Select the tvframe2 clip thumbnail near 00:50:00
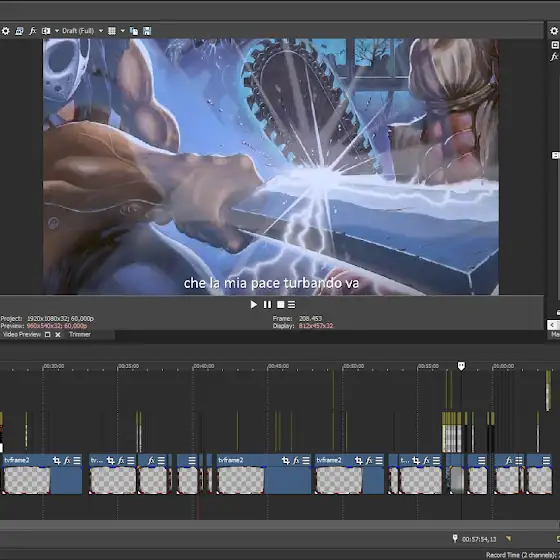 [339, 481]
